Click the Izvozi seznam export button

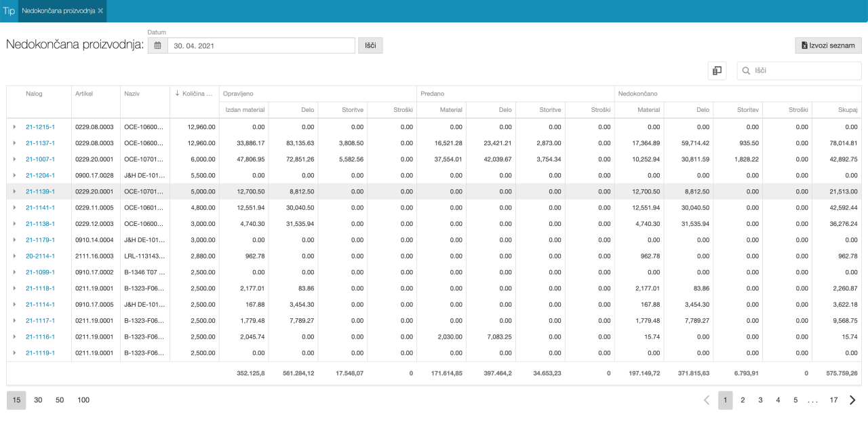(828, 45)
